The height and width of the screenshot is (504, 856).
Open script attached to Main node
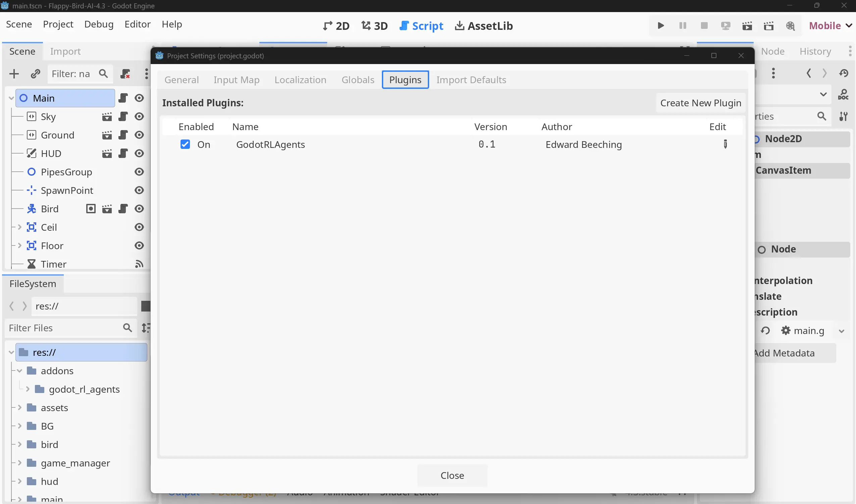click(123, 98)
